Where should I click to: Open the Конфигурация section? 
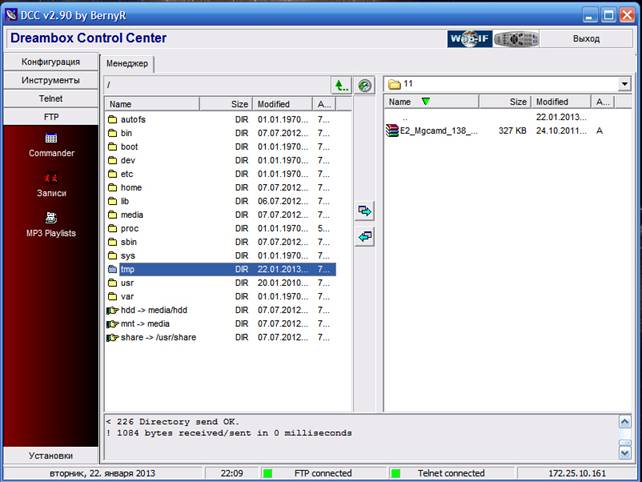point(51,62)
